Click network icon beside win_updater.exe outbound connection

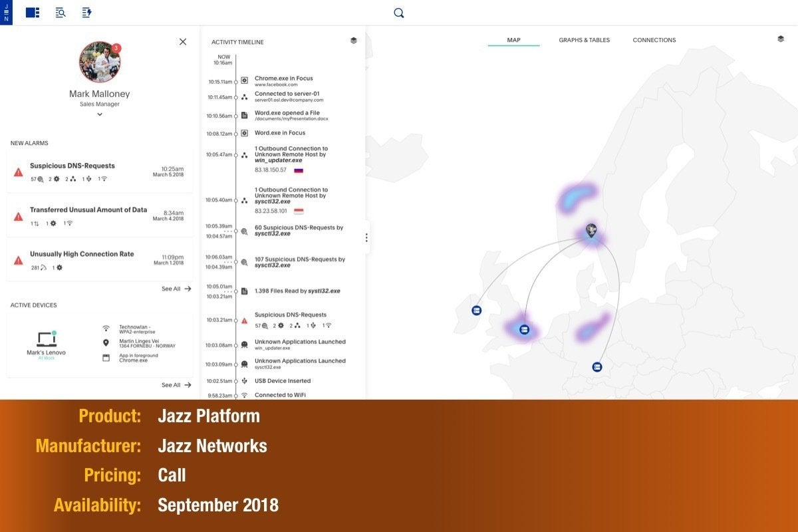coord(244,155)
